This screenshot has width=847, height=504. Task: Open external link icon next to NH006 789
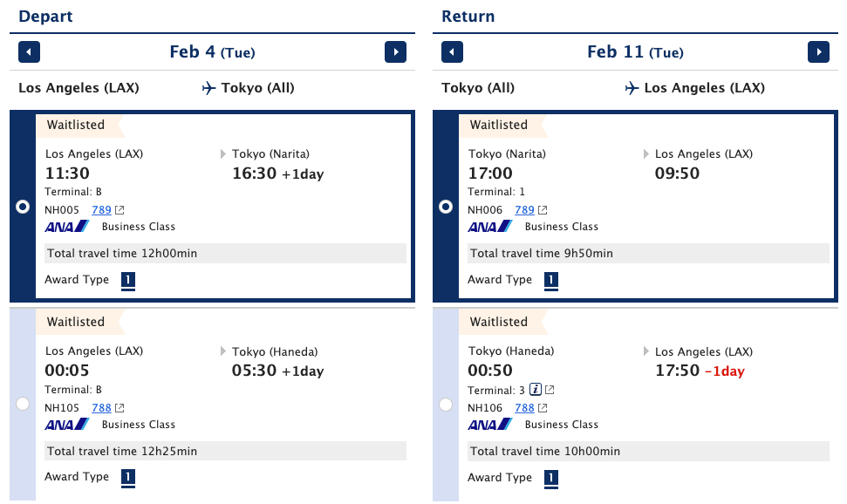(x=543, y=210)
